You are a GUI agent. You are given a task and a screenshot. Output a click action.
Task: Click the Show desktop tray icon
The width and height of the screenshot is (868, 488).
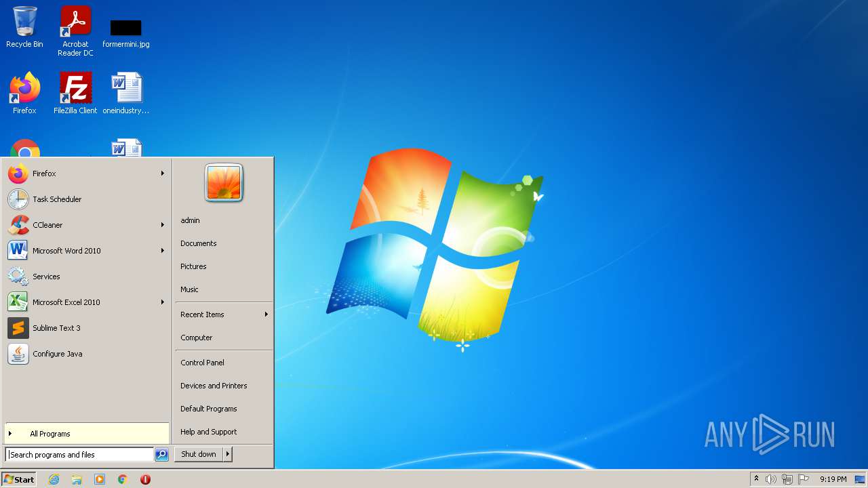pyautogui.click(x=860, y=479)
